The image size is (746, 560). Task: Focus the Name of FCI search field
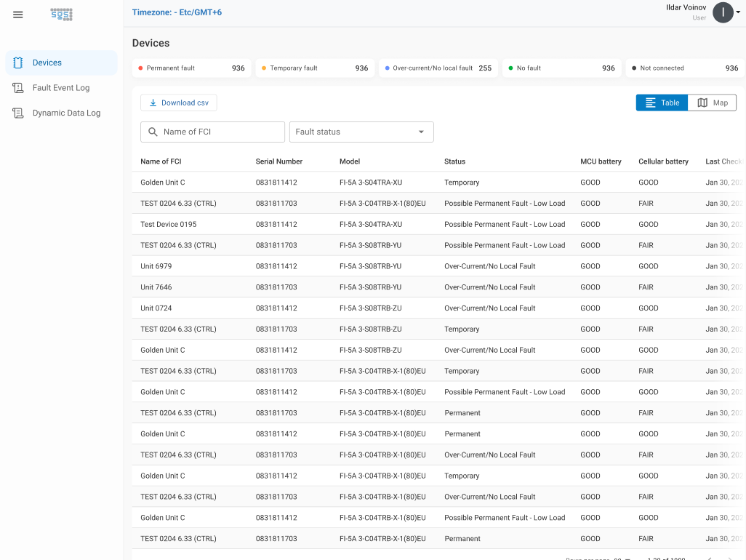click(x=212, y=132)
